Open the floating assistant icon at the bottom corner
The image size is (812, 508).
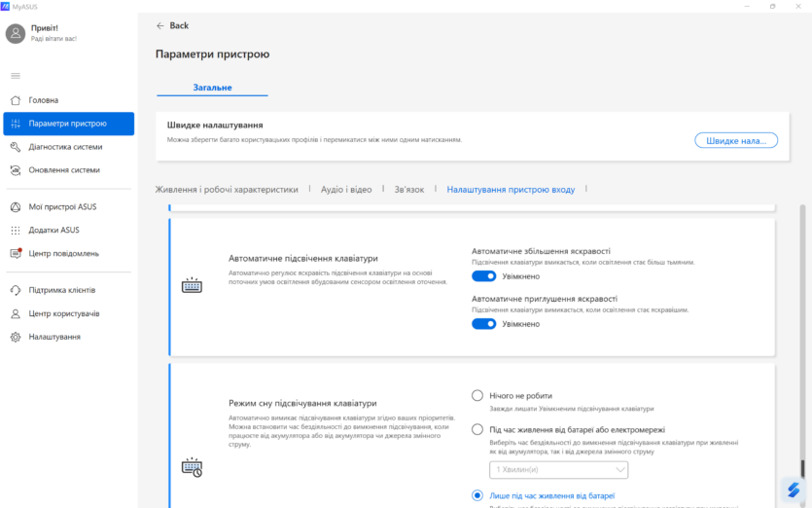click(794, 490)
